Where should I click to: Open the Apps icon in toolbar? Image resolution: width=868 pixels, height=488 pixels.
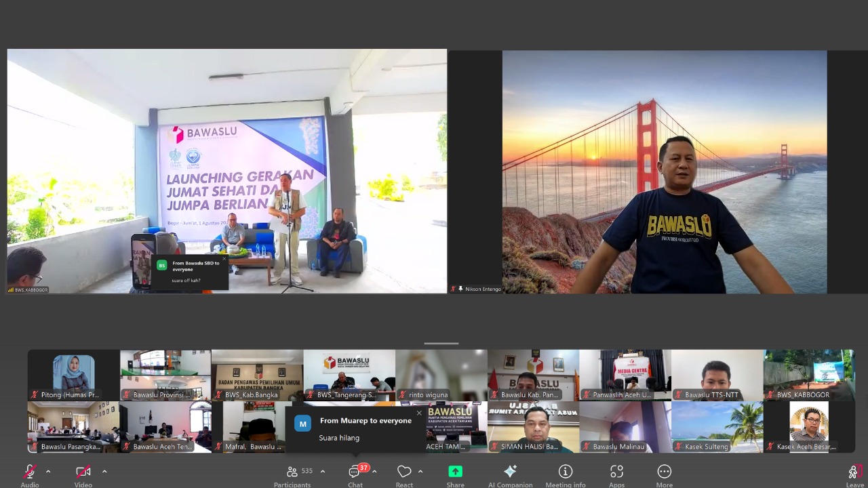616,472
